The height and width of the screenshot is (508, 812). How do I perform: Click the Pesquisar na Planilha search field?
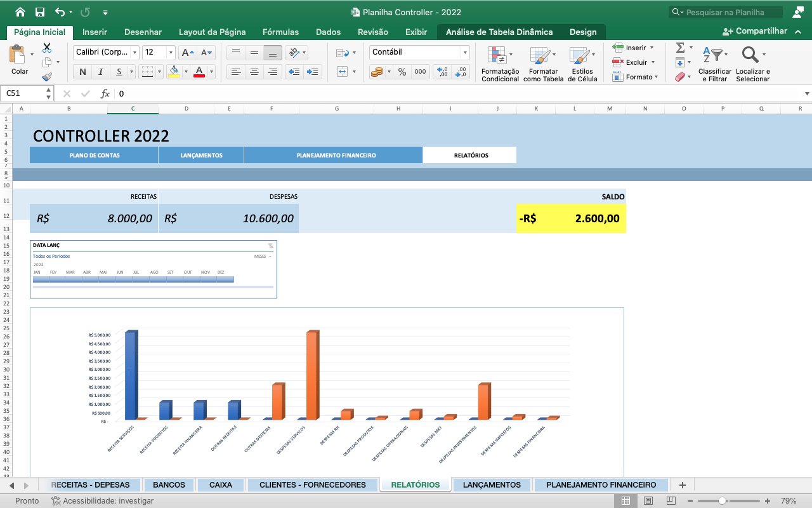(726, 12)
